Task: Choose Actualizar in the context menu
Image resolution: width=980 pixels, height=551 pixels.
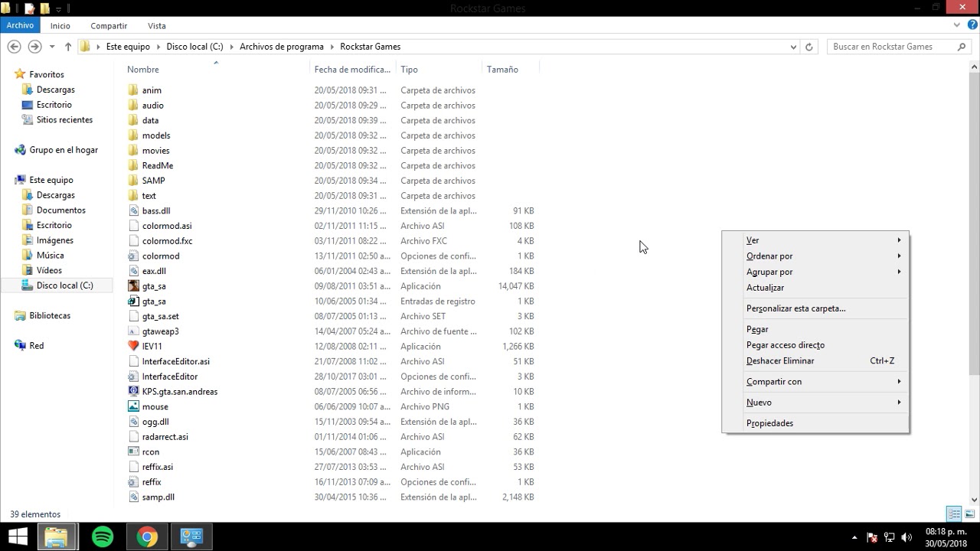Action: (x=815, y=288)
